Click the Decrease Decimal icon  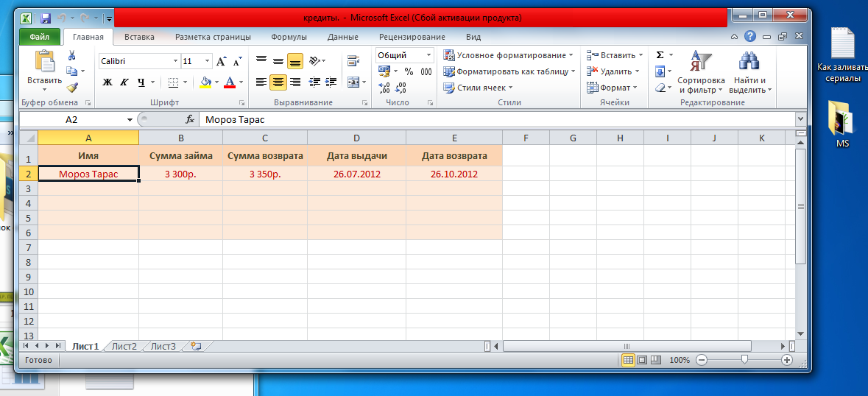coord(401,88)
